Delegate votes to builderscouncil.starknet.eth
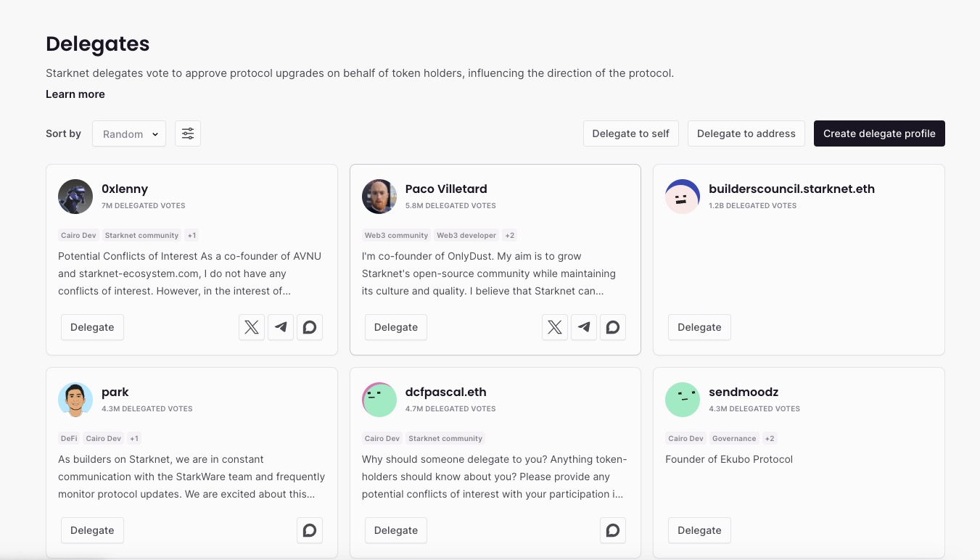 click(699, 327)
